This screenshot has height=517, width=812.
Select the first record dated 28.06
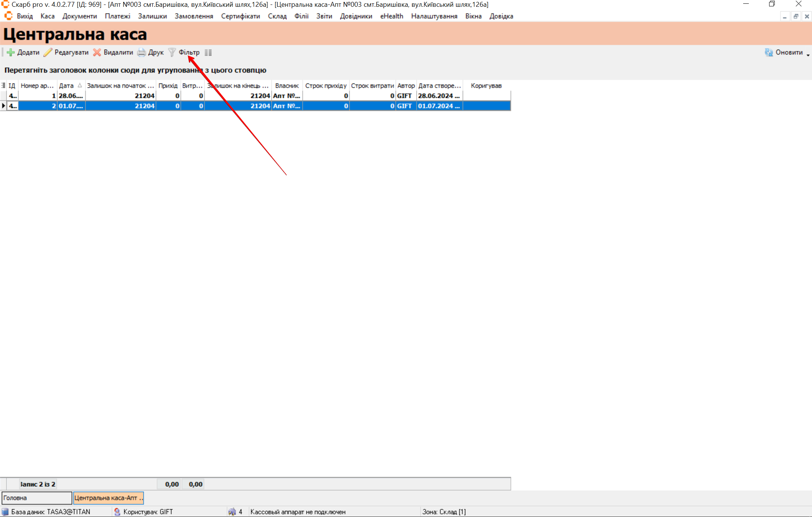(70, 96)
